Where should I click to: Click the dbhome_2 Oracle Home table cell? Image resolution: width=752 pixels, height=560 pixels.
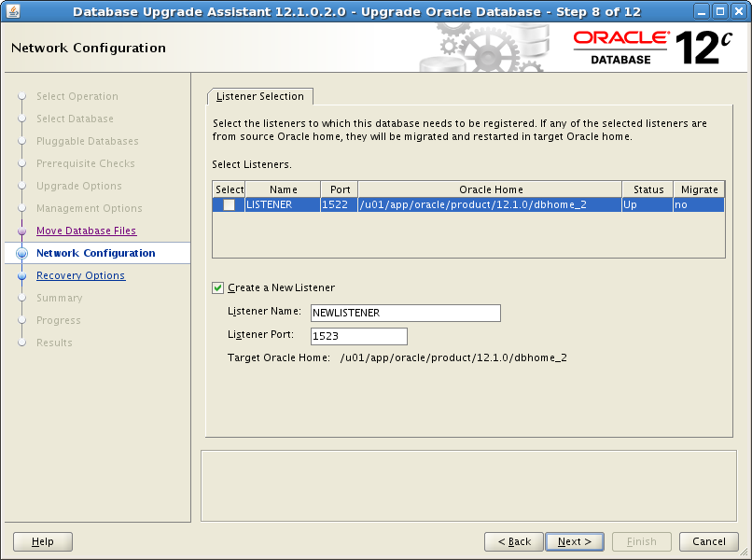[x=490, y=205]
